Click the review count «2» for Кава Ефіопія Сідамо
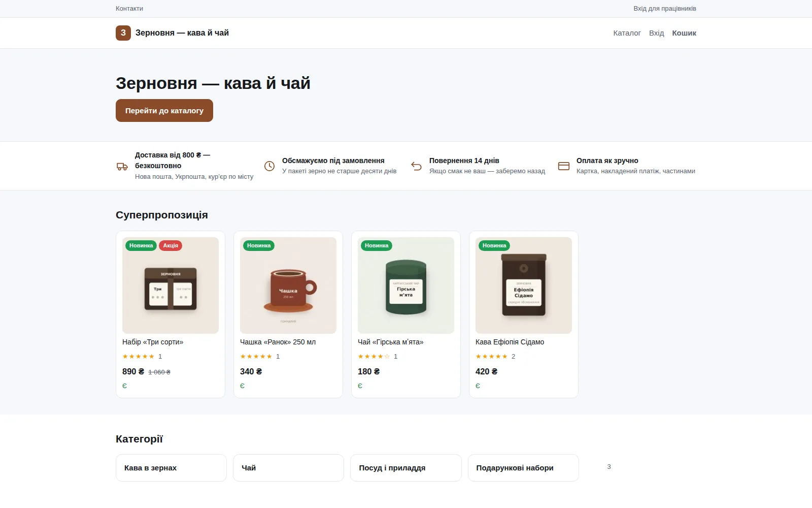812x508 pixels. point(513,357)
